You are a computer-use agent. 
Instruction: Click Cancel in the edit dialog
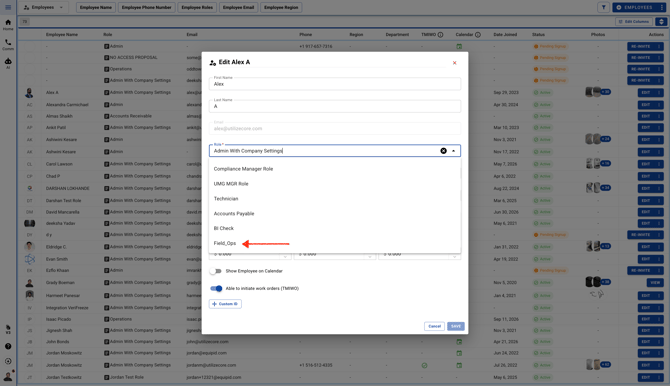[x=434, y=326]
